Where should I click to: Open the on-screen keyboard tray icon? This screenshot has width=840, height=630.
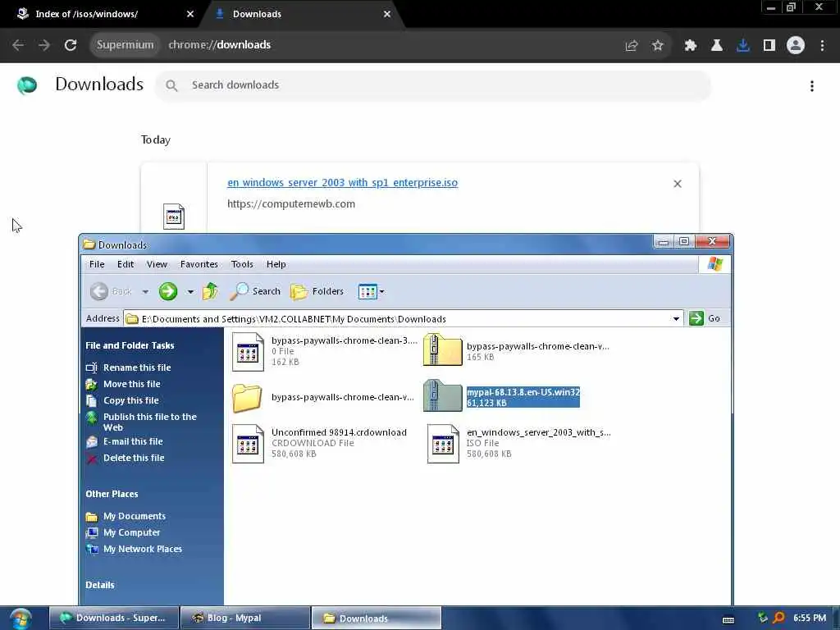pos(728,620)
